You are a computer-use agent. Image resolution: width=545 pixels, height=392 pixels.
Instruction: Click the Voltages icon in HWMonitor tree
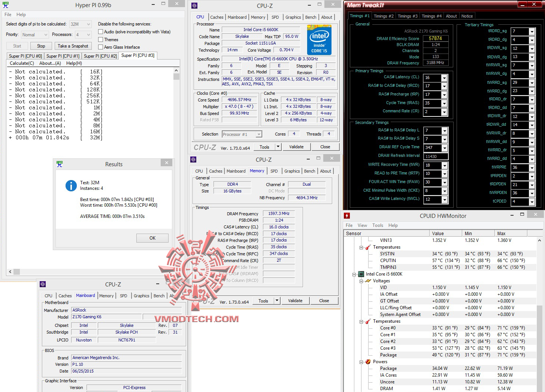(368, 281)
